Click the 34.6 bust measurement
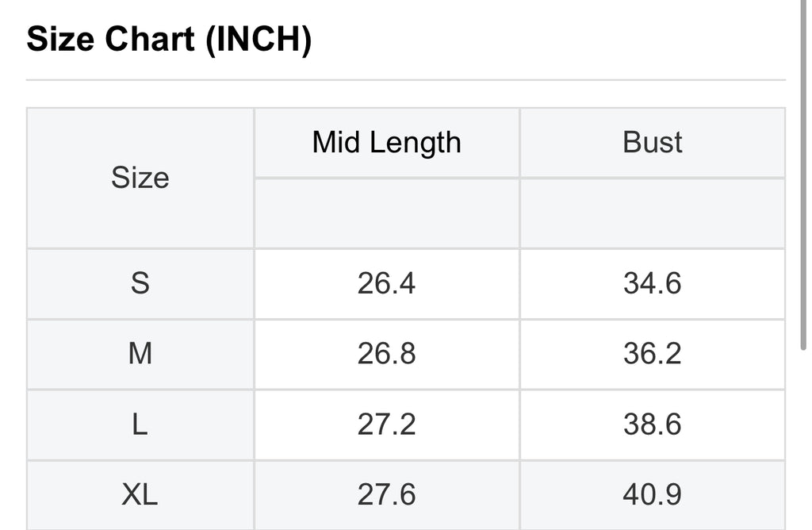The image size is (812, 530). (x=653, y=283)
